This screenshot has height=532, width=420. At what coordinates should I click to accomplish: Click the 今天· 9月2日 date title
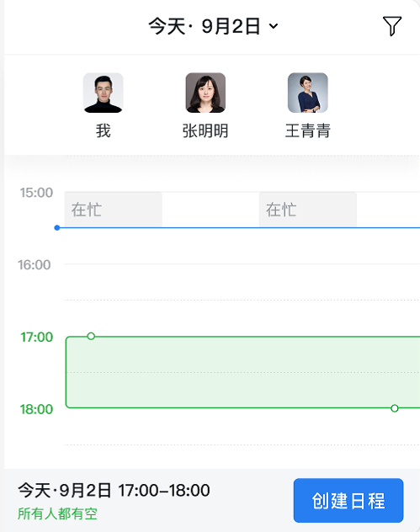(205, 26)
